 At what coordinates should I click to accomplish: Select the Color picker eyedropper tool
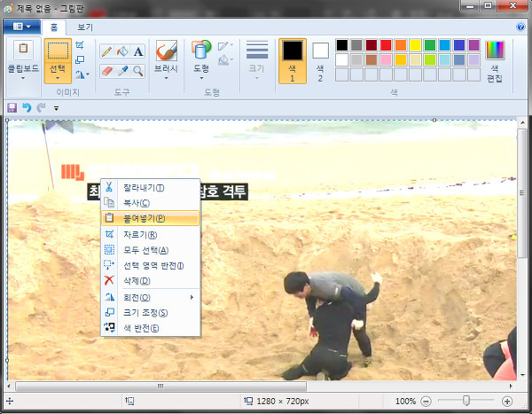tap(122, 71)
